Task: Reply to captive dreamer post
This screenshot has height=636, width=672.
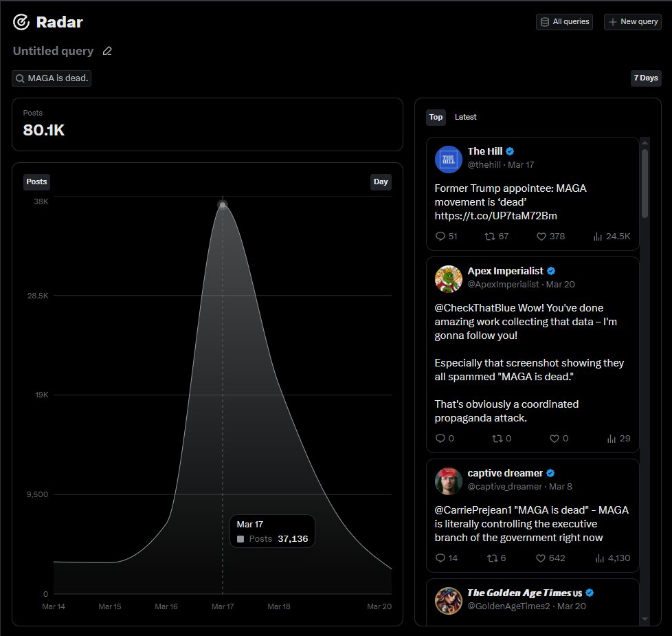Action: tap(446, 558)
